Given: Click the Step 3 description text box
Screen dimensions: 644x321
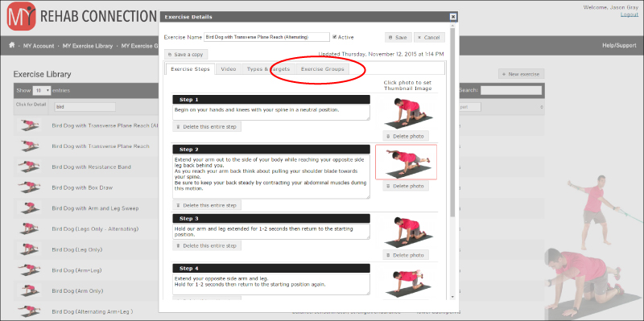Looking at the screenshot, I should 271,232.
